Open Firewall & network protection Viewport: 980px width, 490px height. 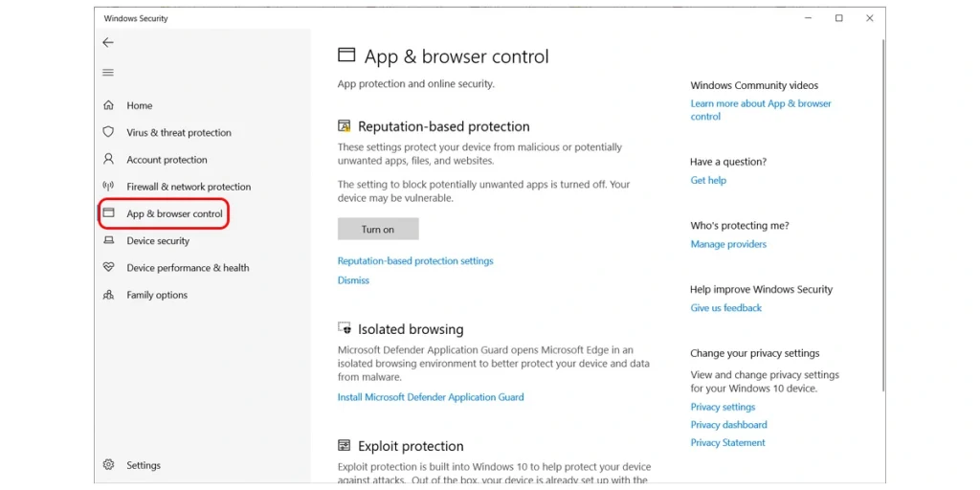[x=189, y=187]
